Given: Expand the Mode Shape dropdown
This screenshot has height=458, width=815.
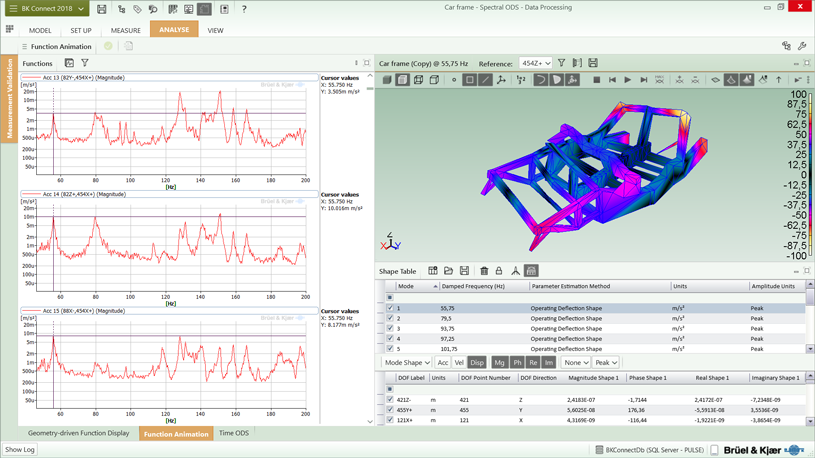Looking at the screenshot, I should coord(407,363).
